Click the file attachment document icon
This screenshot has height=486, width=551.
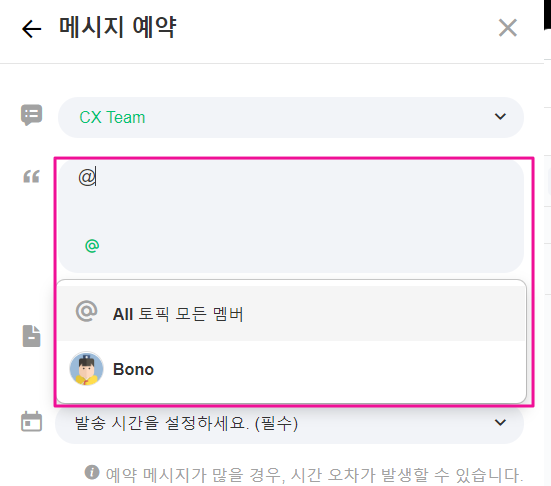[x=32, y=336]
